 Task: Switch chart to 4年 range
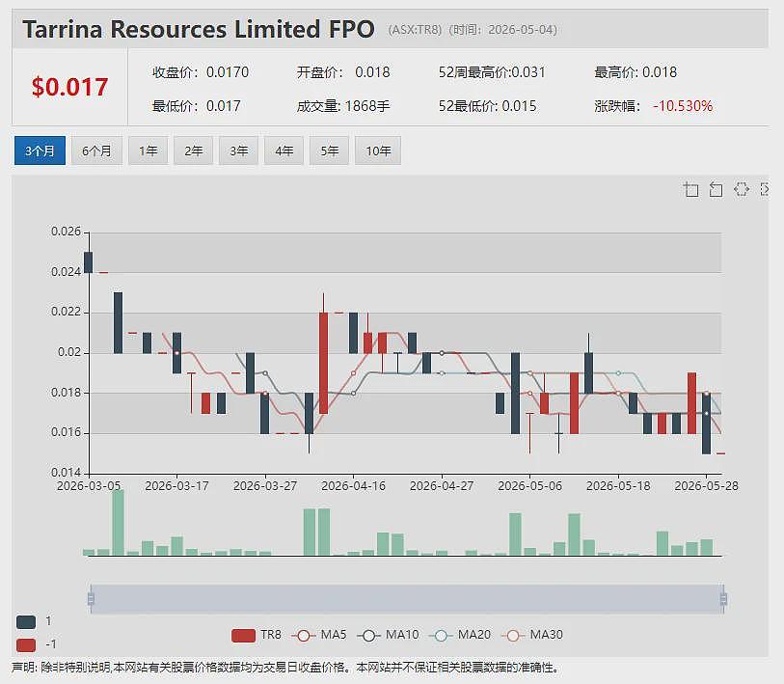pos(284,150)
